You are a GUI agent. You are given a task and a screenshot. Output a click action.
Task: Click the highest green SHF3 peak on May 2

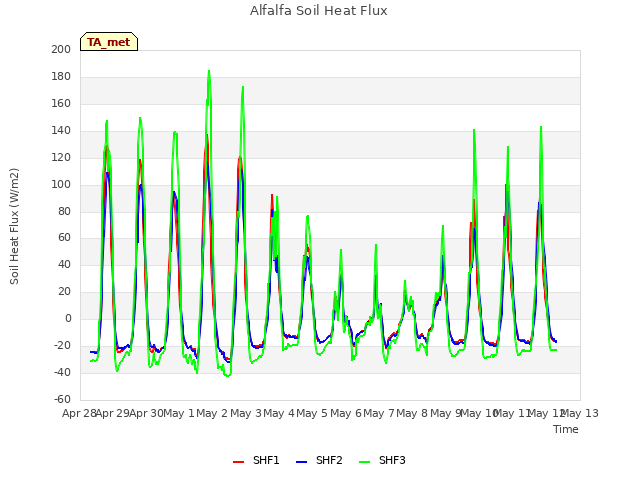209,71
